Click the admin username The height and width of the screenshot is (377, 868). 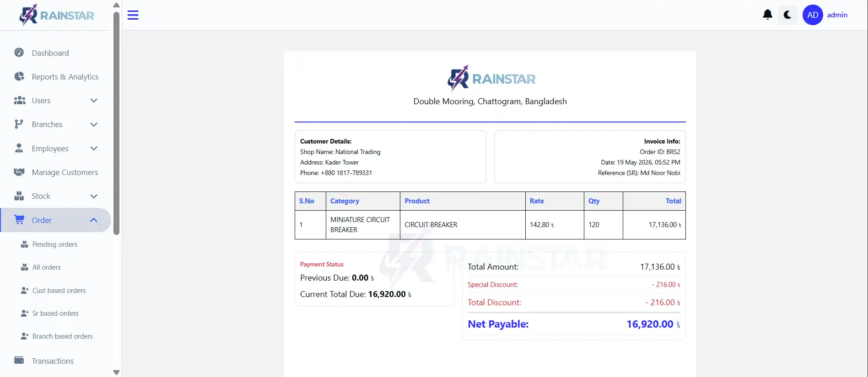click(837, 15)
